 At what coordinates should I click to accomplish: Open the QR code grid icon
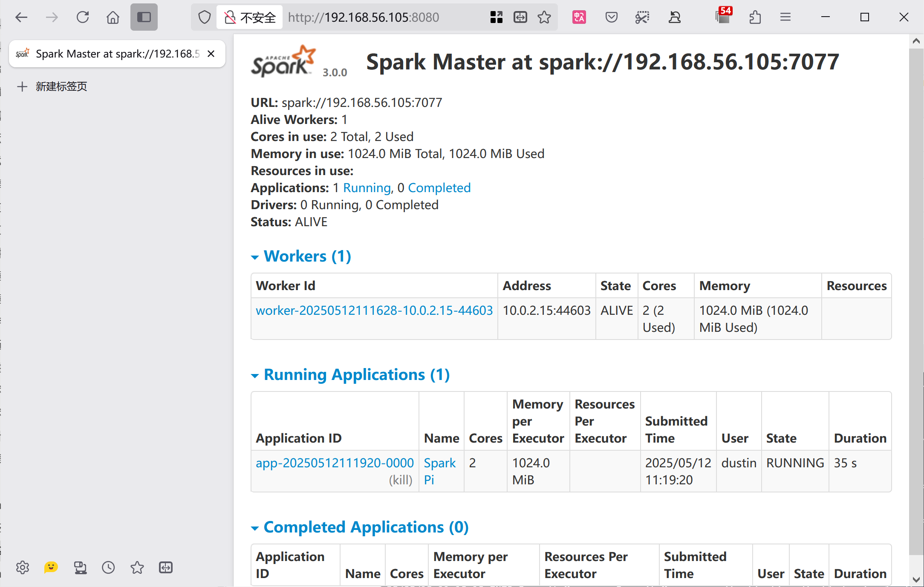coord(497,17)
